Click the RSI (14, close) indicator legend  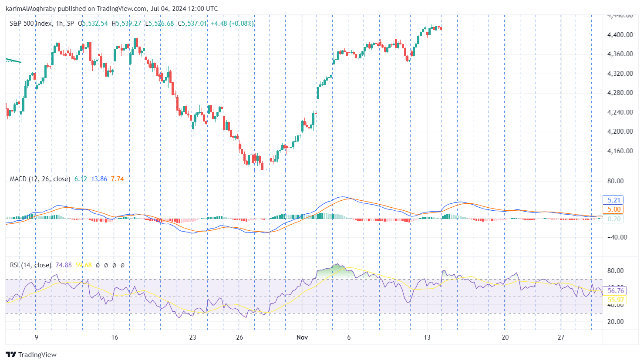30,265
